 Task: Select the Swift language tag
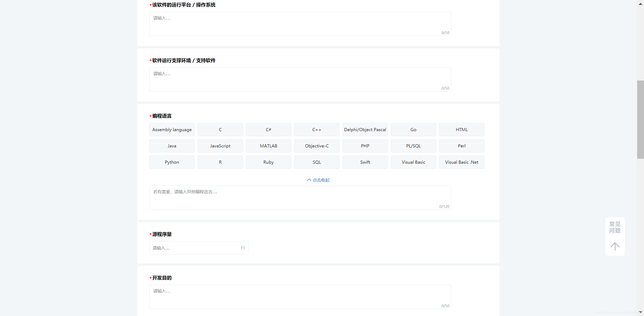tap(365, 162)
